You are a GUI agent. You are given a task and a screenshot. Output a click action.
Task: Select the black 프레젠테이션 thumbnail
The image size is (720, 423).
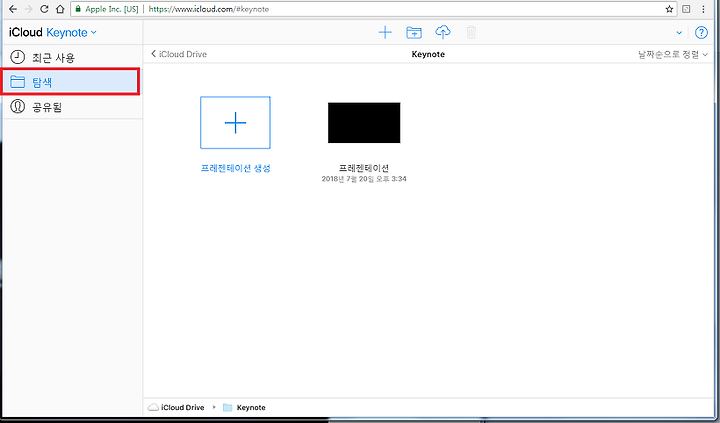(364, 123)
